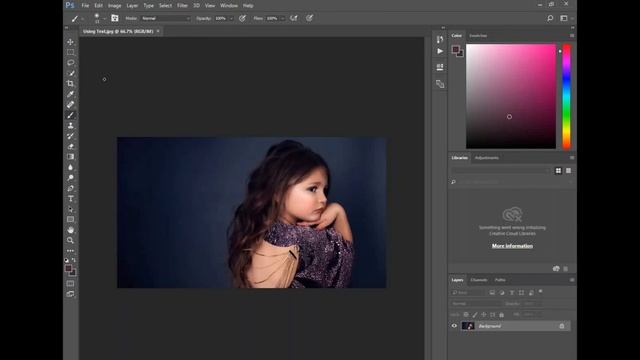Open the Search icon in options bar
Image resolution: width=640 pixels, height=360 pixels.
pos(550,18)
